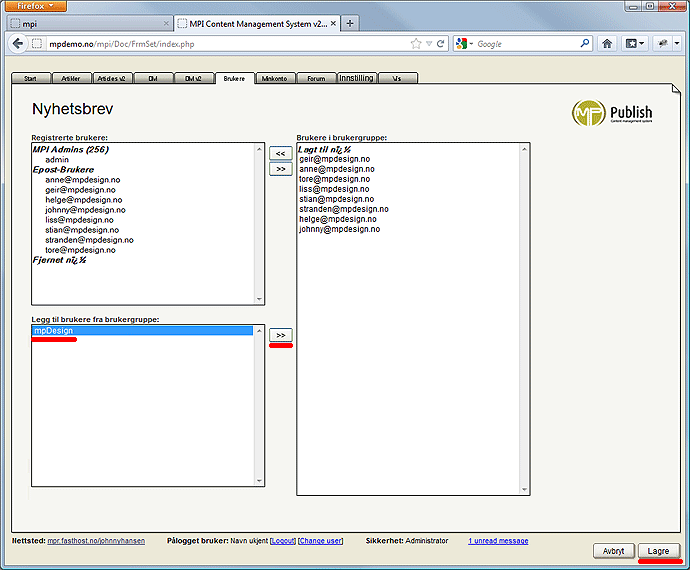Open the Firefox menu button
The image size is (690, 570).
[34, 6]
